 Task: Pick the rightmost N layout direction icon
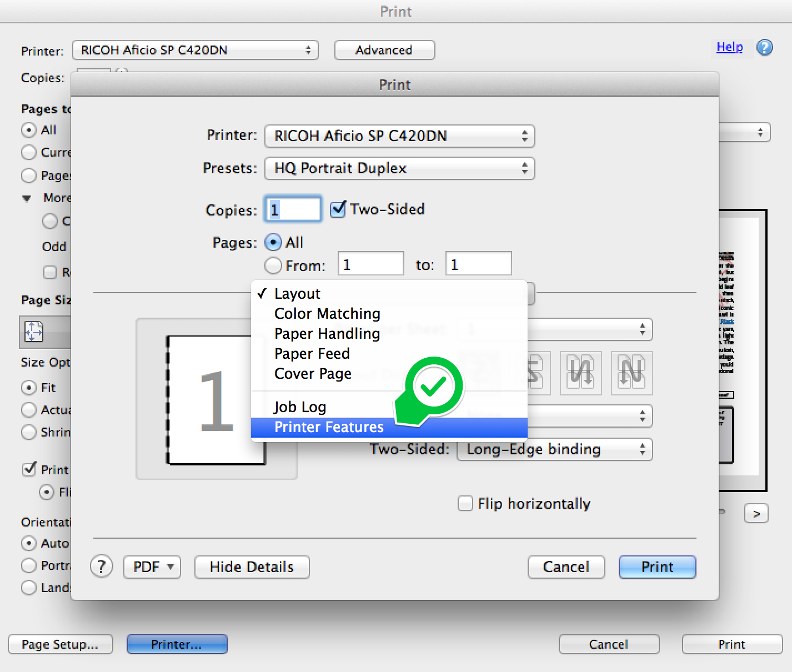click(631, 373)
